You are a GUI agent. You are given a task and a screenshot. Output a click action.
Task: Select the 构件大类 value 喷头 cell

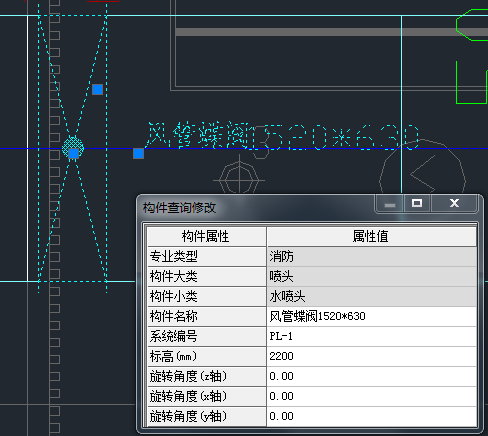[371, 276]
